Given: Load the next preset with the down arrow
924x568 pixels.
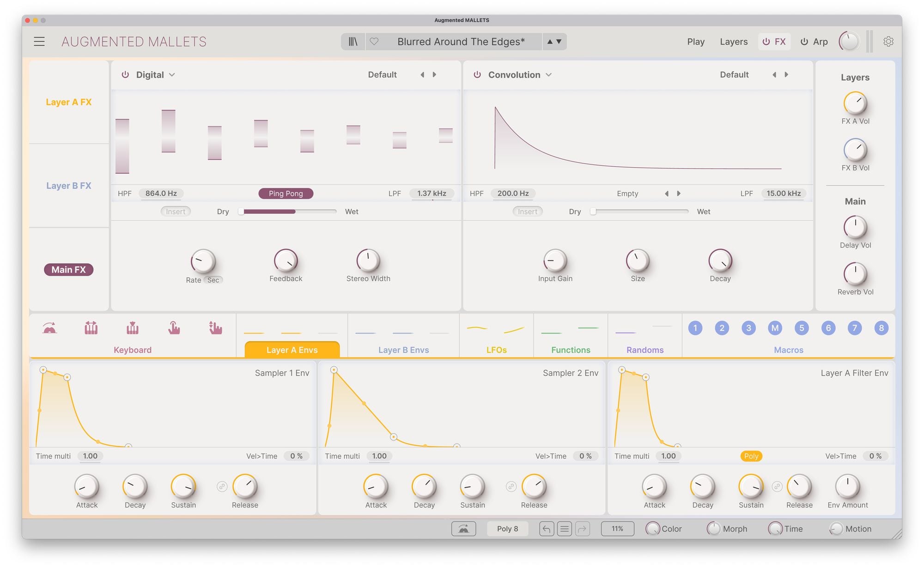Looking at the screenshot, I should pos(559,42).
